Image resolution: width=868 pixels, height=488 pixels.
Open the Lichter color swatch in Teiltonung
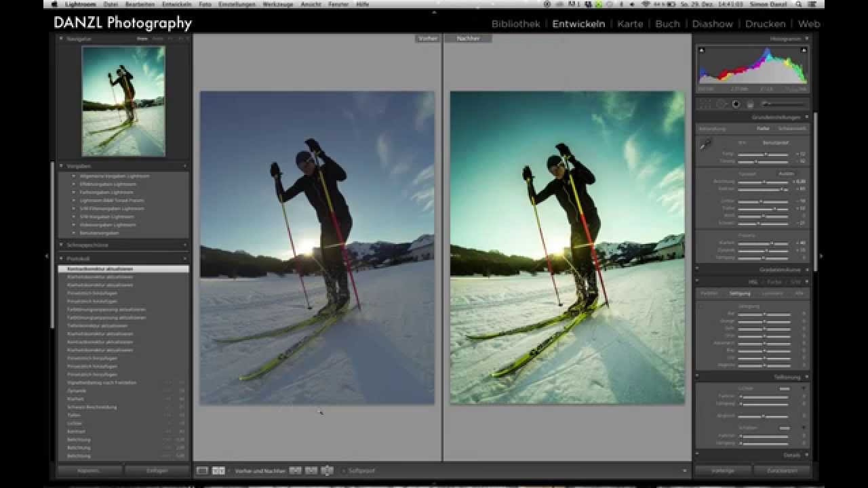click(x=785, y=389)
